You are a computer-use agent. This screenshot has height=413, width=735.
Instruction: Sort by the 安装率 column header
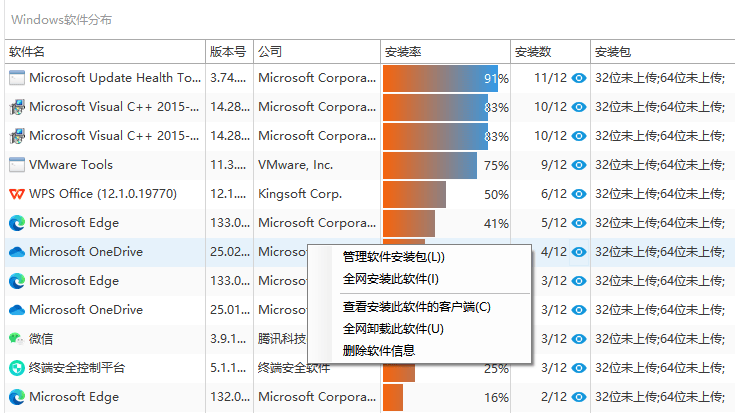click(445, 52)
